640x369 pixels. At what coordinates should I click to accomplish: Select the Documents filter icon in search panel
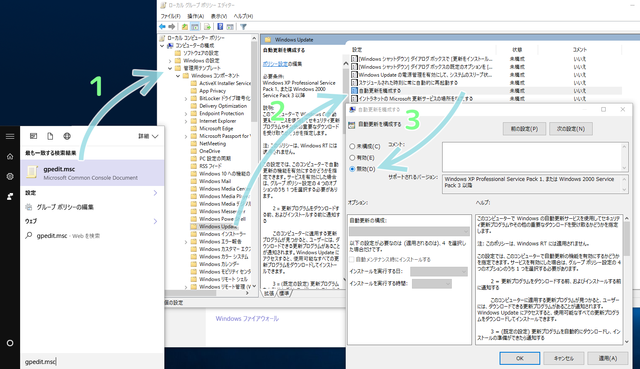click(x=50, y=136)
